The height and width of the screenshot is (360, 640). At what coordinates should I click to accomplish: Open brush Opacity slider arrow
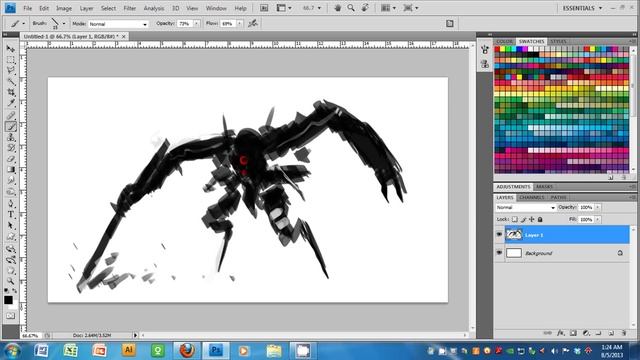[196, 24]
